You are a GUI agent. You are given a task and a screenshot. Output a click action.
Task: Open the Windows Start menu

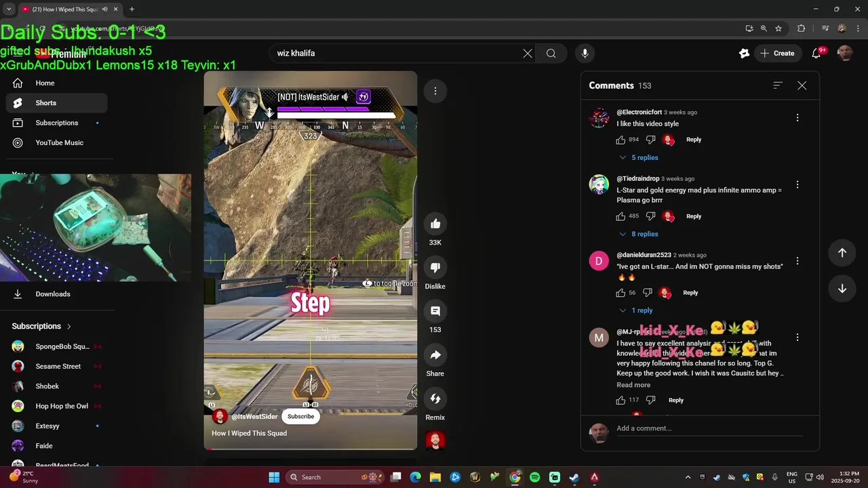274,477
